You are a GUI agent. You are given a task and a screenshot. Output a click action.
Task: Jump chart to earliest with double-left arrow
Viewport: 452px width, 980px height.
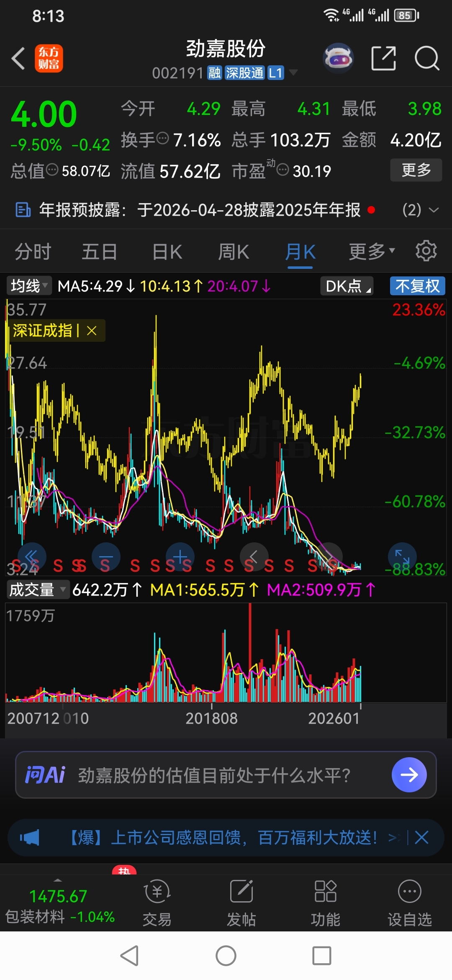(x=32, y=557)
